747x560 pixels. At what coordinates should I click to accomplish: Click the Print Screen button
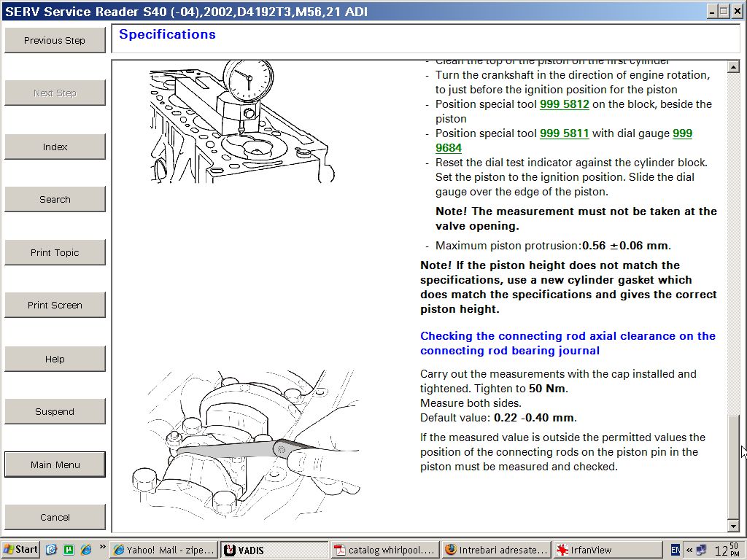pyautogui.click(x=55, y=305)
